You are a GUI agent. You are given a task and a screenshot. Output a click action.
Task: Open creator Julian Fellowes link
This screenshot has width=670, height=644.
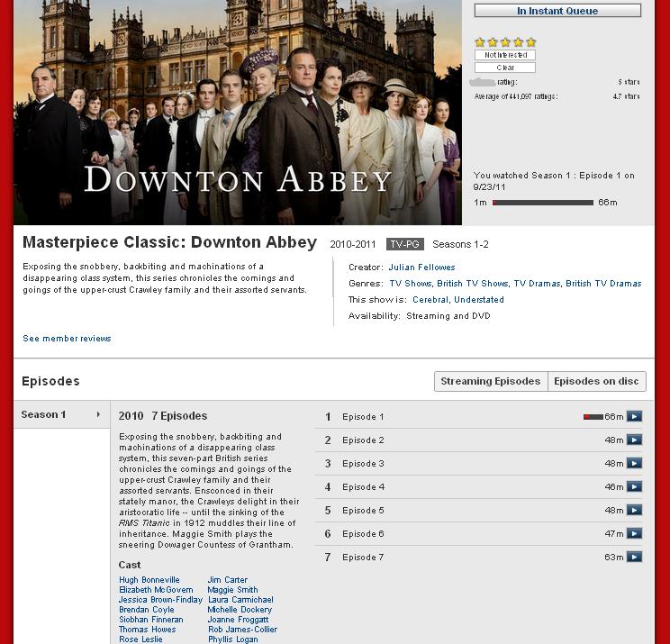pyautogui.click(x=421, y=268)
